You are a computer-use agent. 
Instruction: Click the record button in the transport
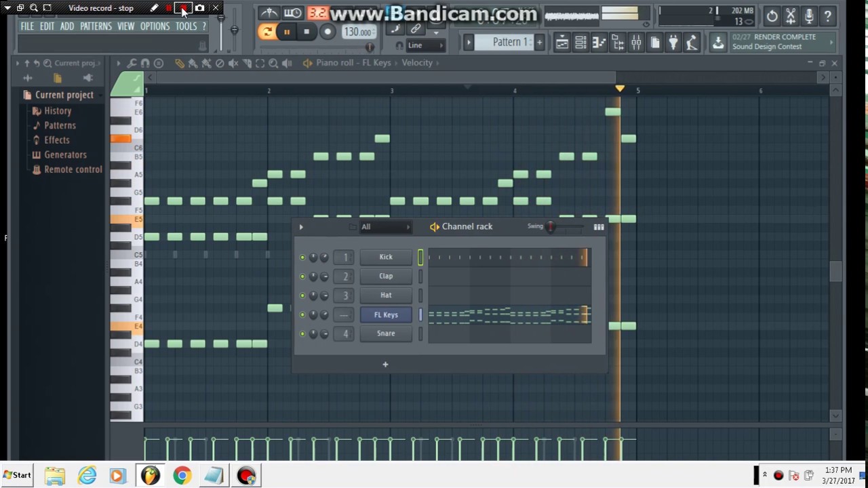click(x=327, y=32)
